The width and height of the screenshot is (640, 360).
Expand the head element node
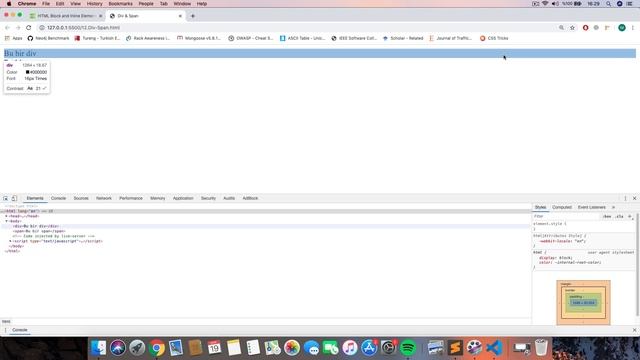(7, 216)
